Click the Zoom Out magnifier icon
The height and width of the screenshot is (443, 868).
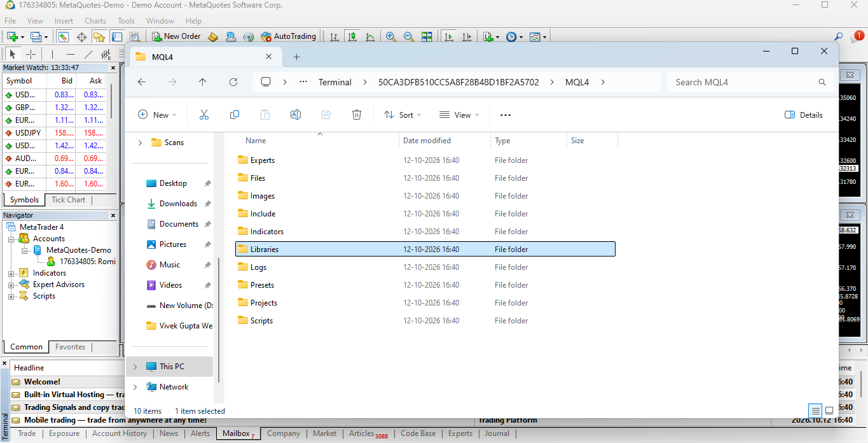pyautogui.click(x=409, y=37)
